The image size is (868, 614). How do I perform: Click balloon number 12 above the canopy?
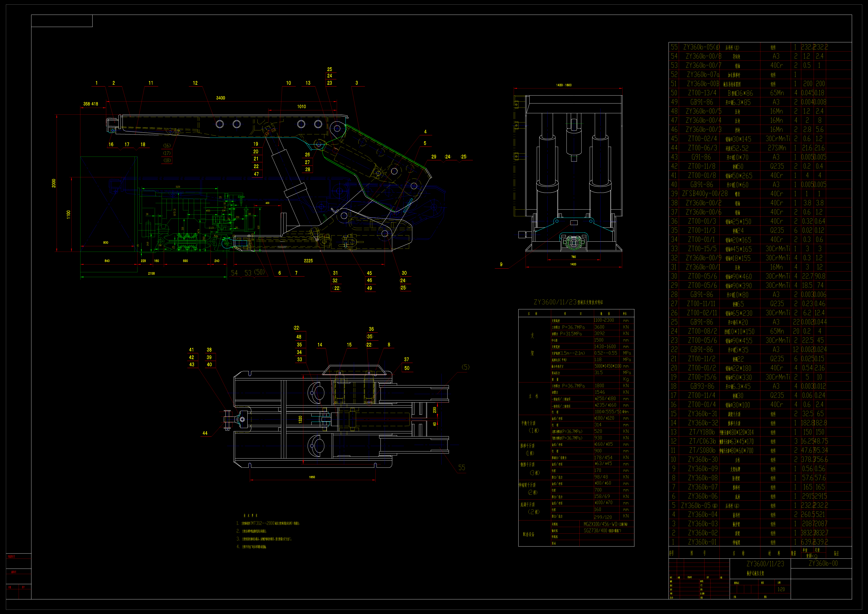click(195, 83)
